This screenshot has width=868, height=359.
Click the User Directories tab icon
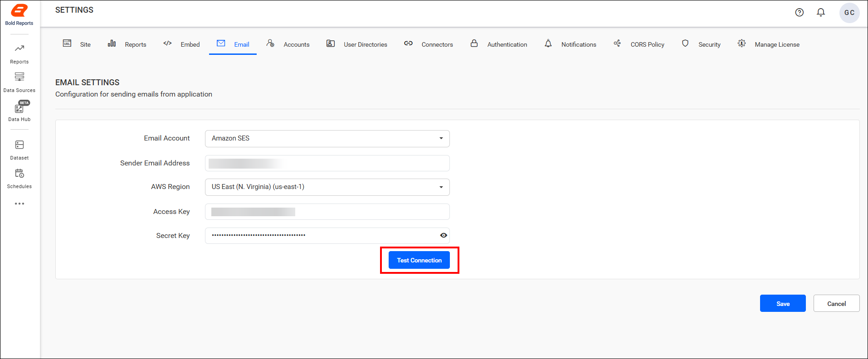click(331, 44)
